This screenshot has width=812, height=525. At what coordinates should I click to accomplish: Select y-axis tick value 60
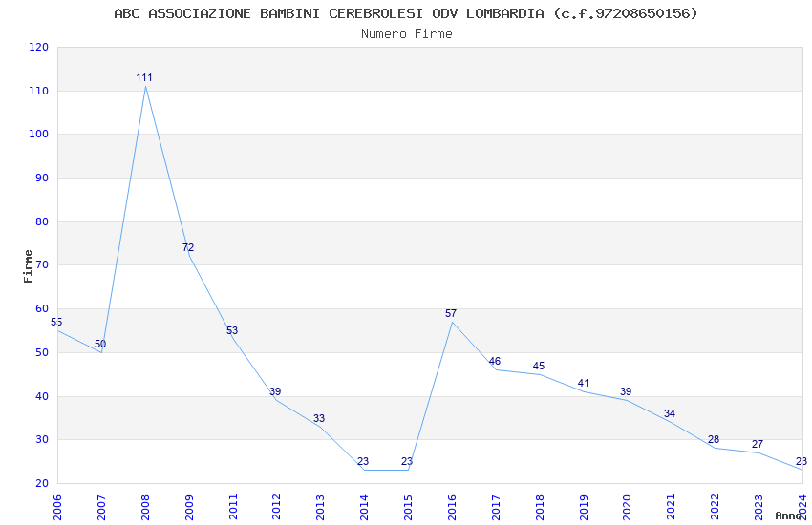pyautogui.click(x=42, y=308)
